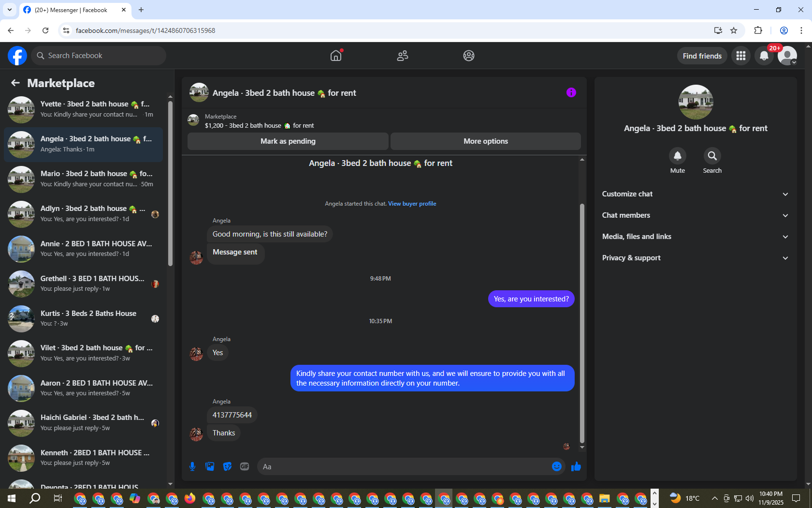This screenshot has width=812, height=508.
Task: Click the conversation messages scrollbar
Action: tap(582, 323)
